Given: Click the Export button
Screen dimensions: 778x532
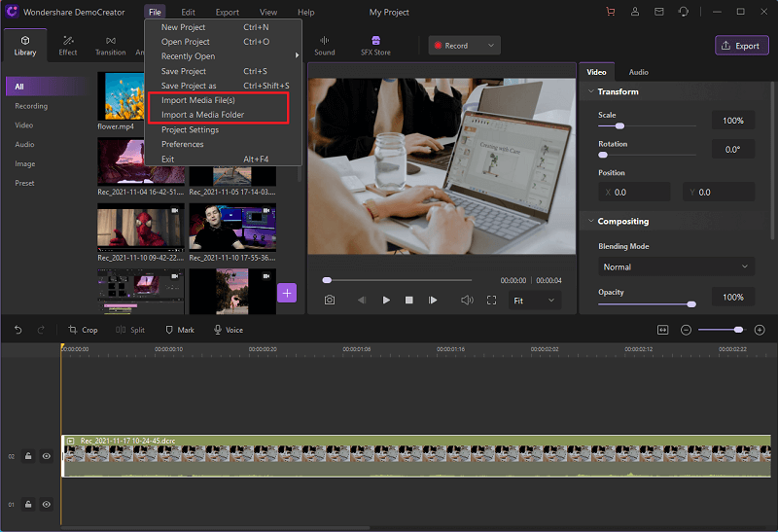Looking at the screenshot, I should (741, 46).
